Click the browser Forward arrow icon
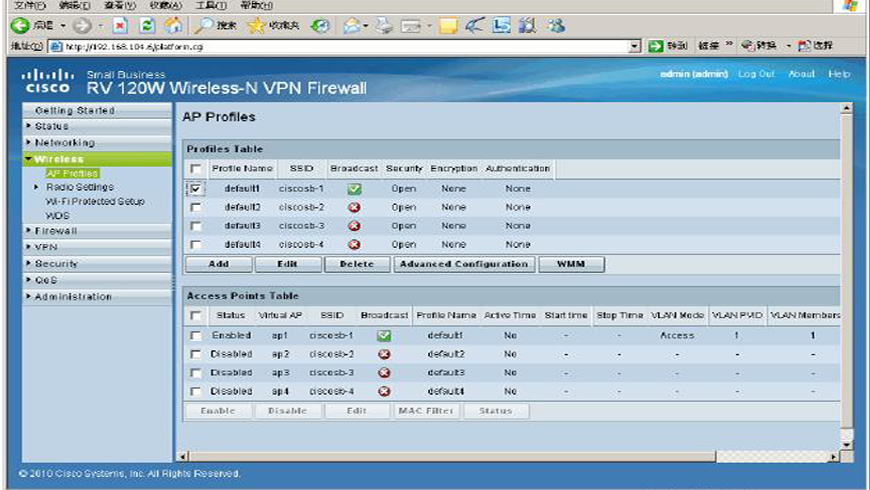The height and width of the screenshot is (490, 870). (82, 26)
